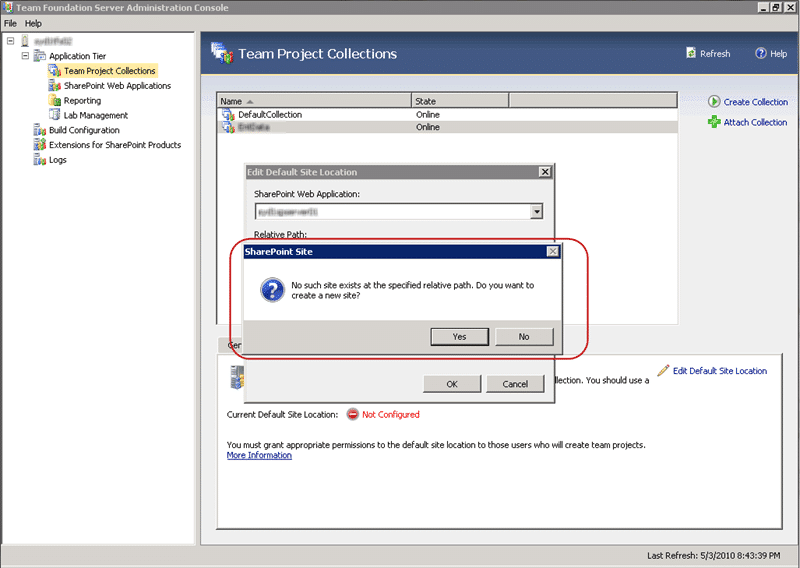The height and width of the screenshot is (568, 800).
Task: Sort the list by the Name column
Action: tap(314, 101)
